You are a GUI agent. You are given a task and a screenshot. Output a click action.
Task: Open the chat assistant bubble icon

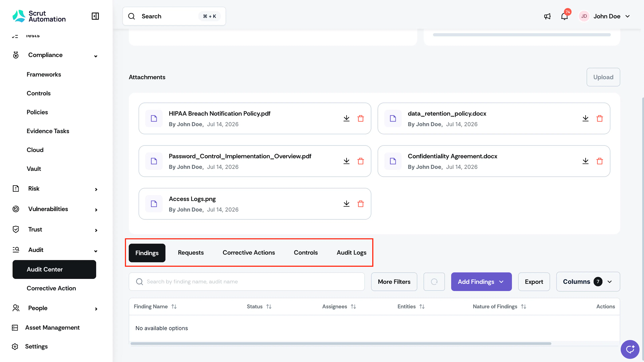[x=630, y=349]
